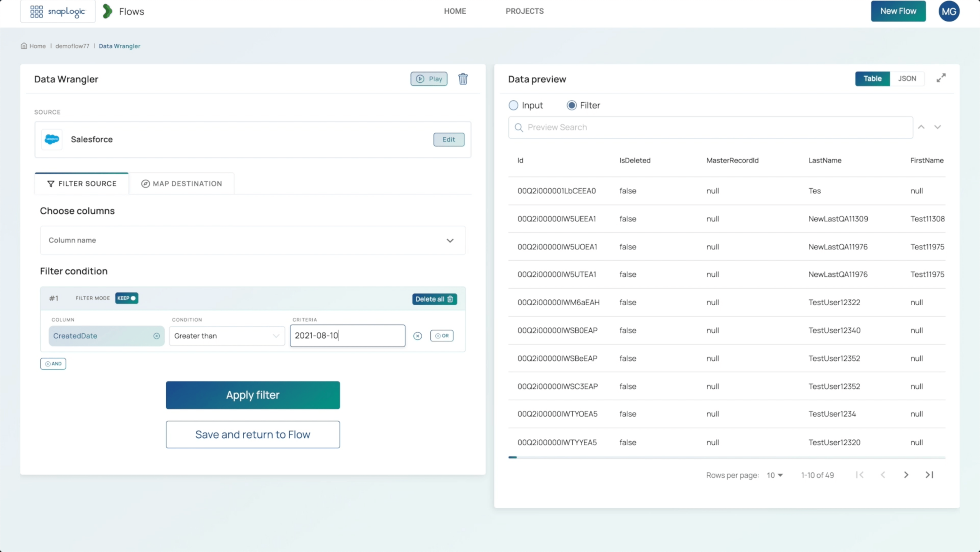This screenshot has height=552, width=980.
Task: Open the rows per page dropdown
Action: point(774,475)
